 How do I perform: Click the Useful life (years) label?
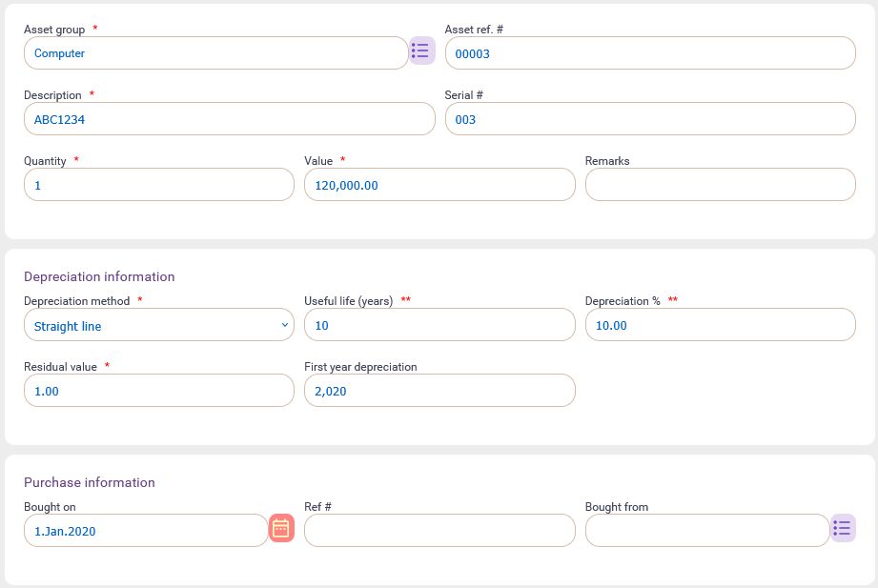tap(348, 301)
